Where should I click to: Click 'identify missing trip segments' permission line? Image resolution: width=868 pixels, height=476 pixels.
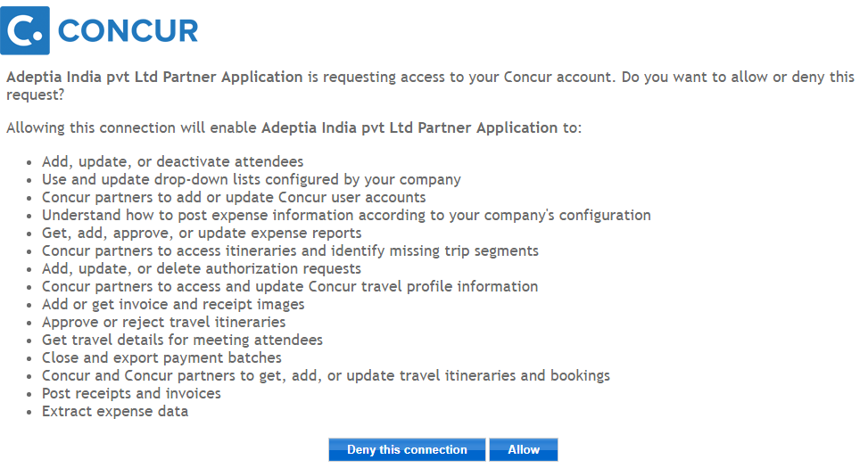coord(290,251)
